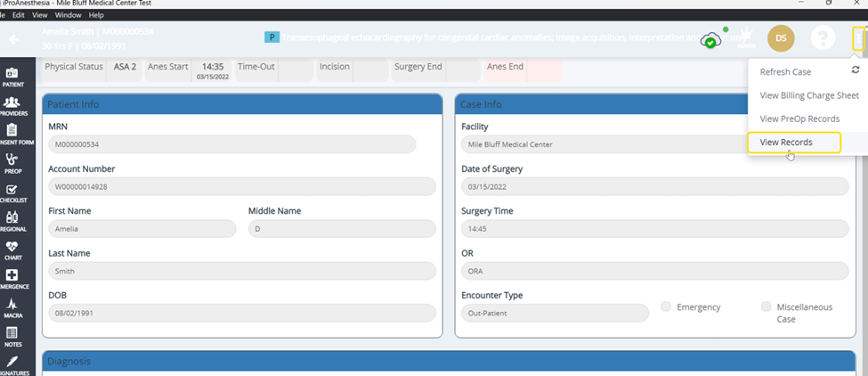
Task: Open the Window menu in menu bar
Action: coord(68,15)
